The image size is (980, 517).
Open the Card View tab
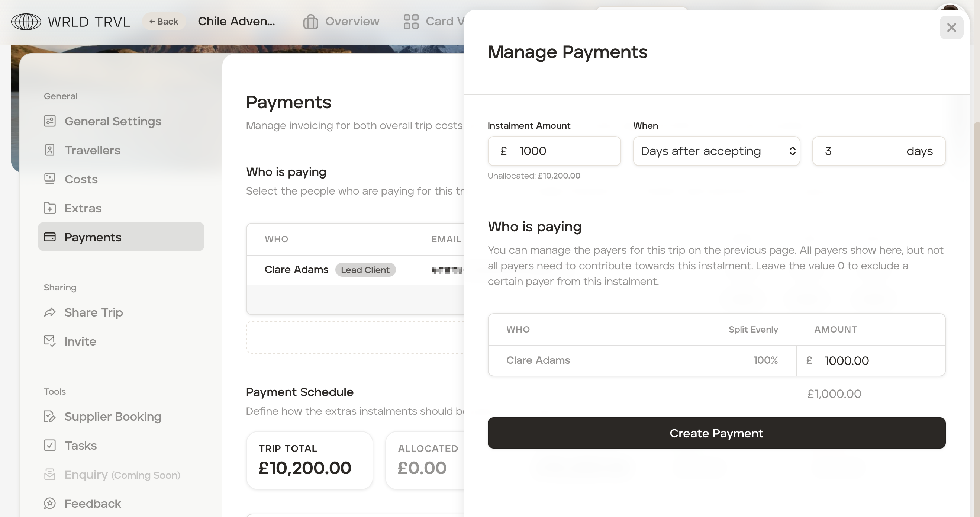(434, 21)
